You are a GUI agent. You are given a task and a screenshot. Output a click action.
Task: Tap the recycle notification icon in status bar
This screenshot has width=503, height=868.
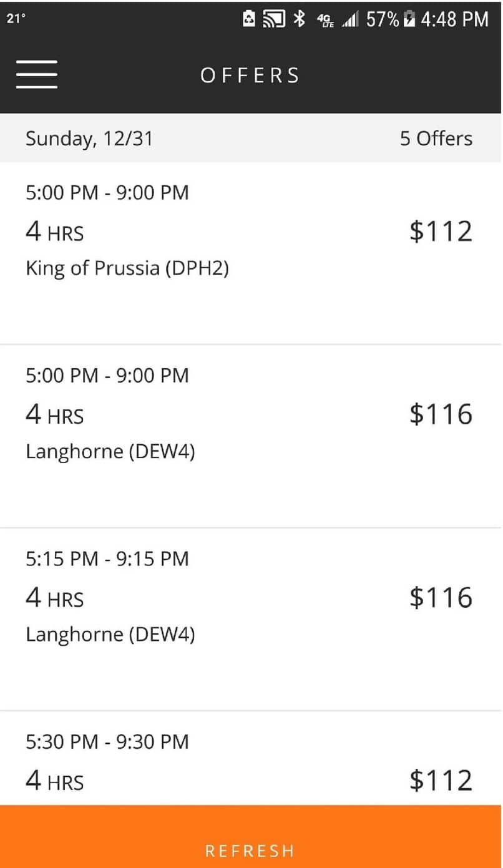249,19
